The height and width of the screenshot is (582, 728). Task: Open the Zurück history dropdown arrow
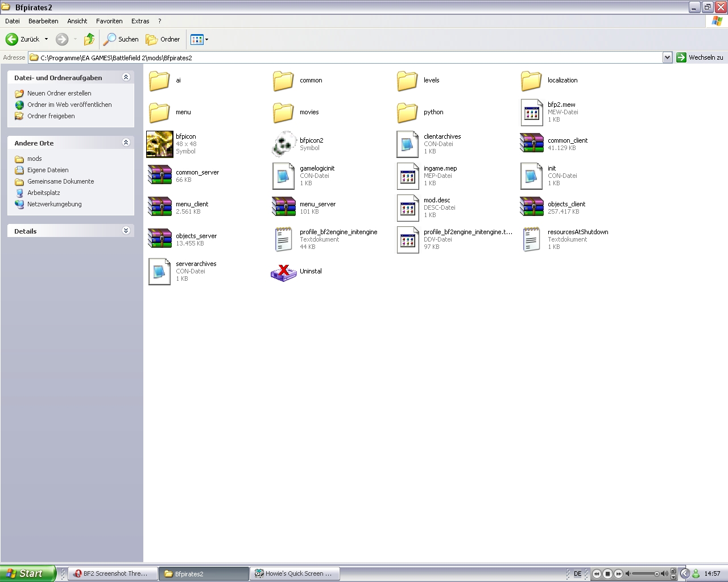(47, 39)
